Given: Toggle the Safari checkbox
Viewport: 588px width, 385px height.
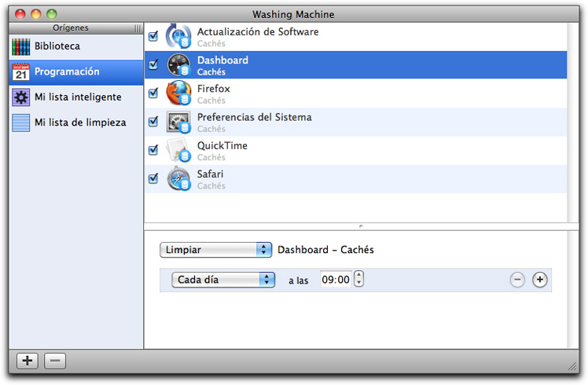Looking at the screenshot, I should [x=153, y=178].
